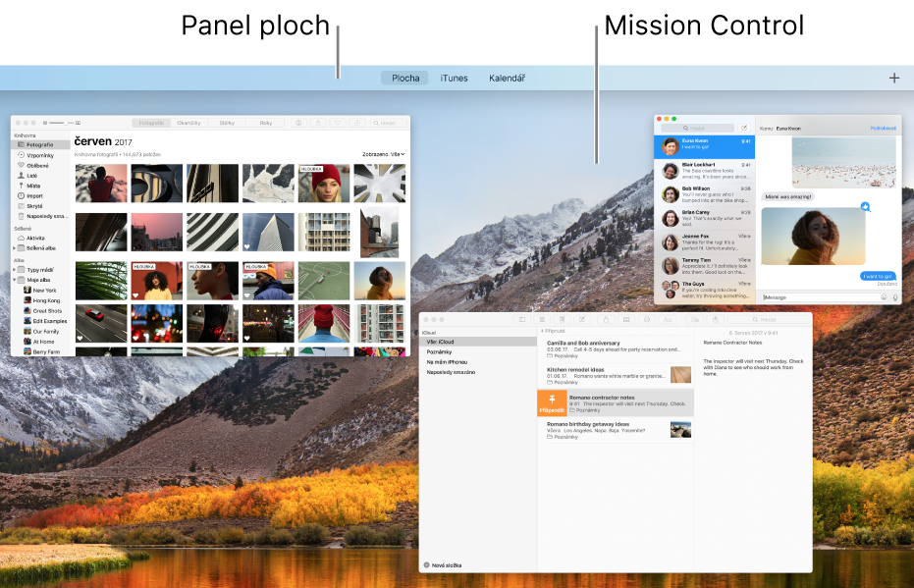The height and width of the screenshot is (588, 914).
Task: Toggle the sidebar icon in Notes toolbar
Action: click(521, 319)
